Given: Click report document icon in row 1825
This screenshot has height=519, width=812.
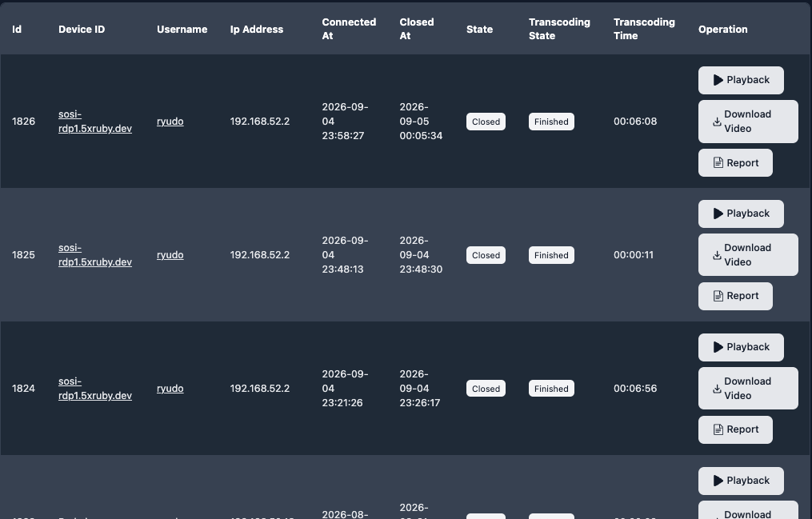Looking at the screenshot, I should pos(718,296).
